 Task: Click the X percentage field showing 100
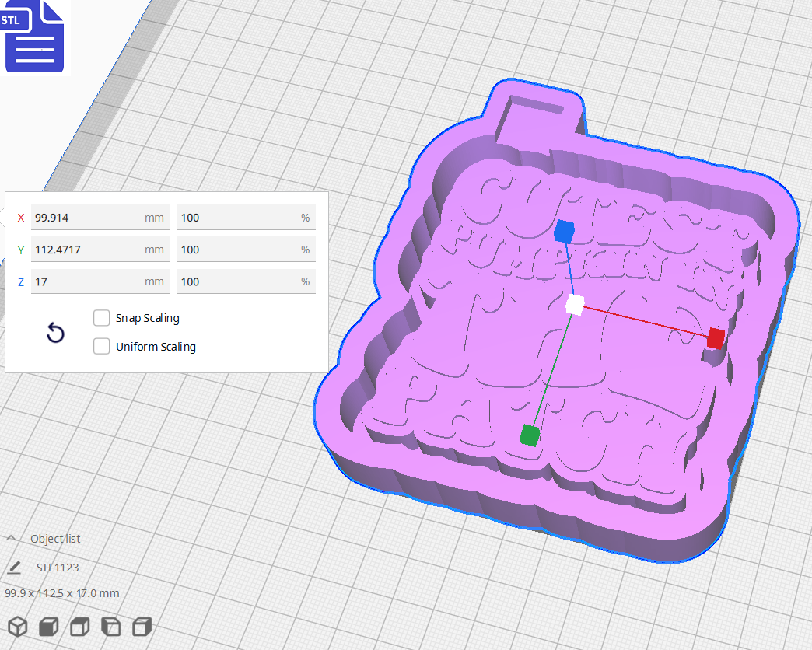[246, 218]
